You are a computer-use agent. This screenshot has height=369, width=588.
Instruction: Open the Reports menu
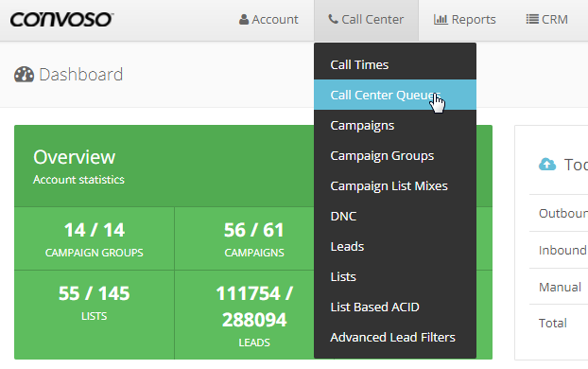464,20
